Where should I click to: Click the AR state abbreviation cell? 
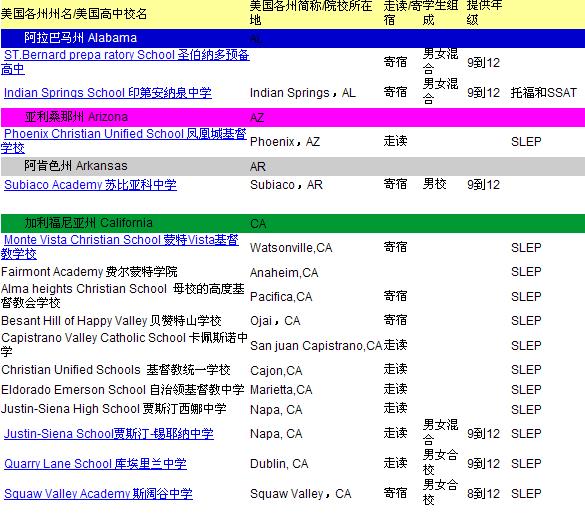coord(258,167)
